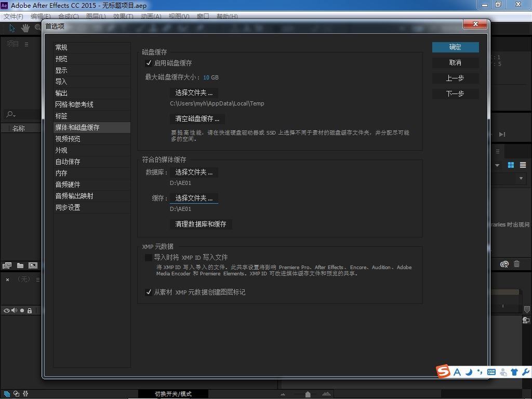Uncheck 启用磁盘缓存 checkbox

click(x=149, y=63)
